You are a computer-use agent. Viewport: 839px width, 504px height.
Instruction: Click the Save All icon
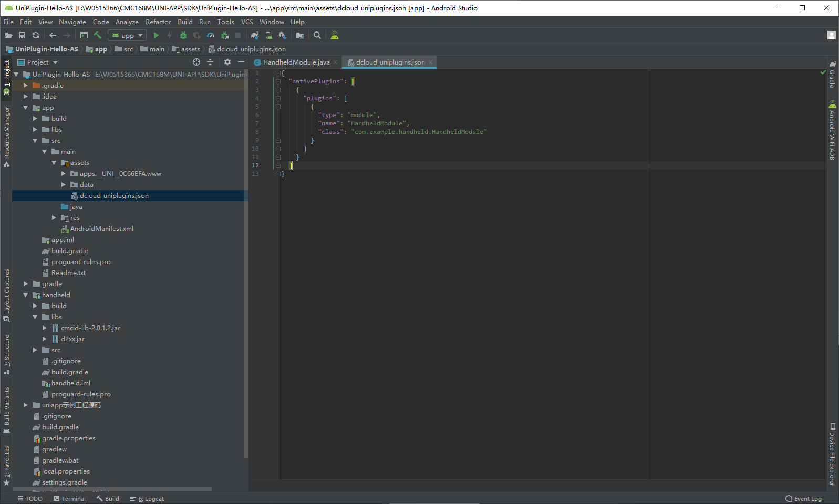(x=22, y=35)
